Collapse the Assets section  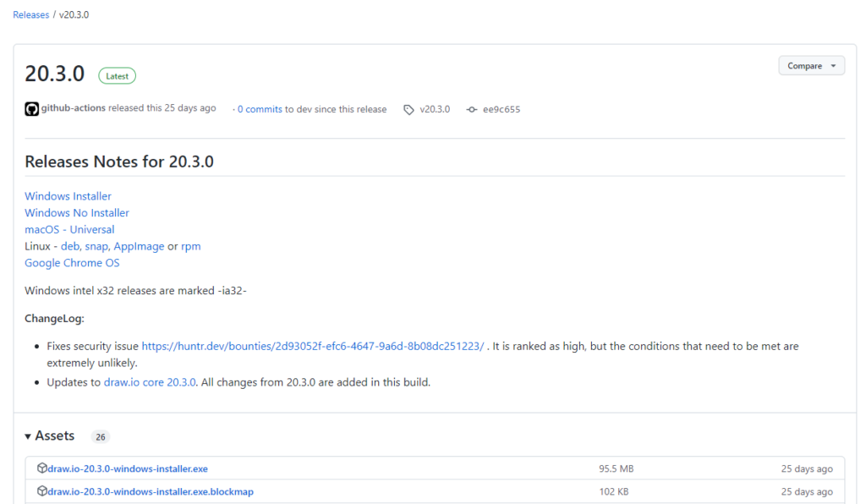50,436
